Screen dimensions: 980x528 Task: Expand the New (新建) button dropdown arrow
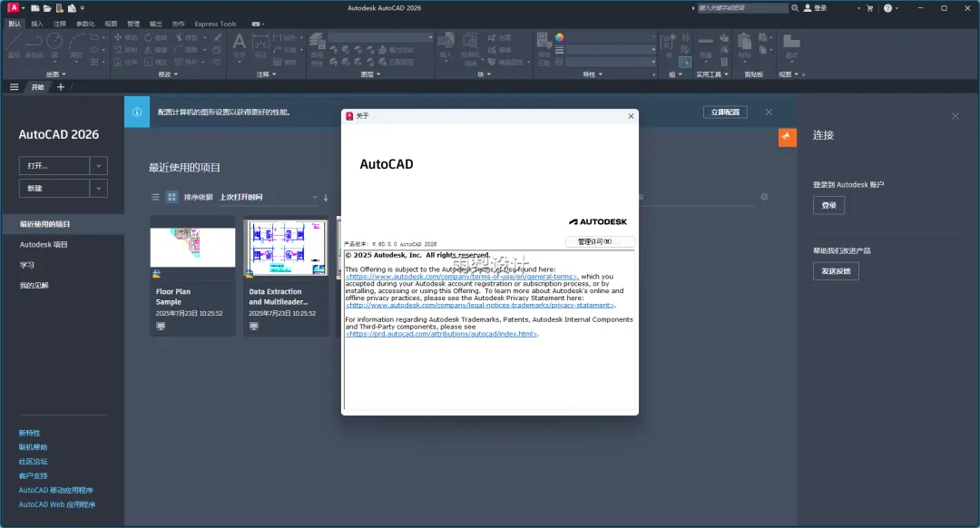click(x=98, y=188)
